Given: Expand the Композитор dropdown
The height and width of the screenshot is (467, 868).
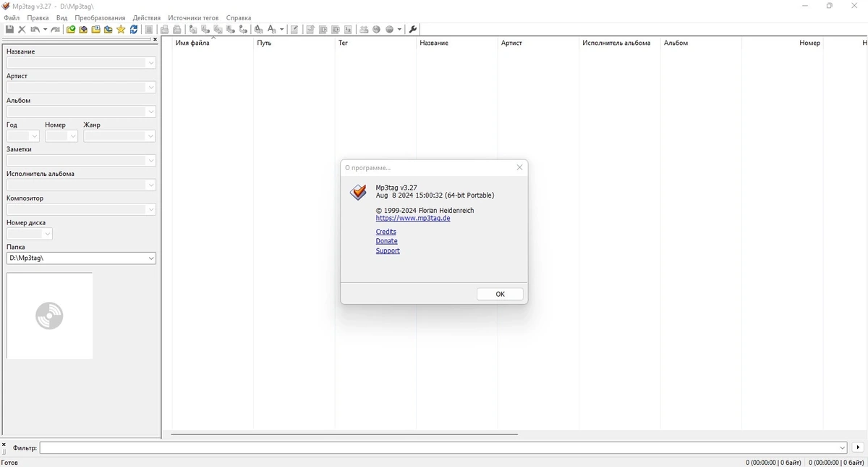Looking at the screenshot, I should point(150,210).
